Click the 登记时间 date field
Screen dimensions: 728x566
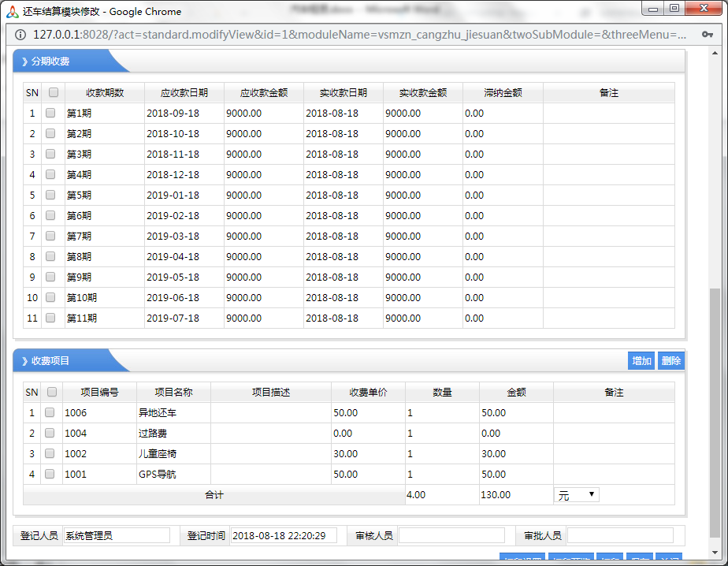tap(283, 535)
